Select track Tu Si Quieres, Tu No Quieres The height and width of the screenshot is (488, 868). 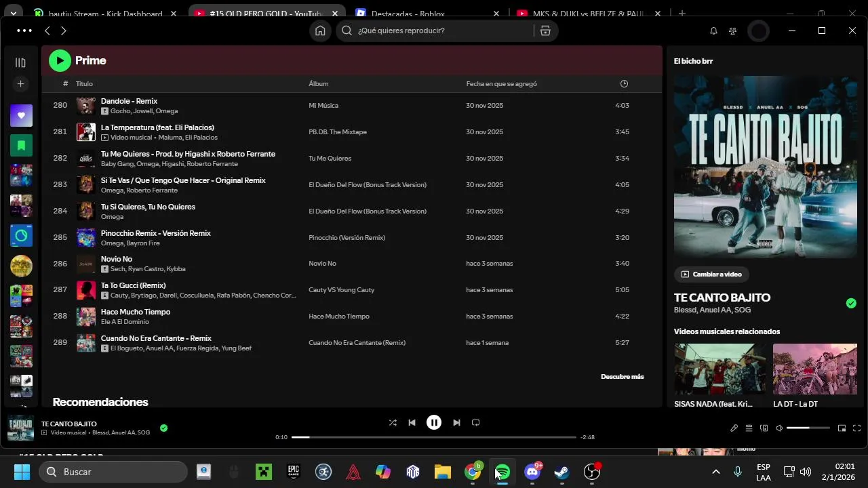pyautogui.click(x=148, y=207)
